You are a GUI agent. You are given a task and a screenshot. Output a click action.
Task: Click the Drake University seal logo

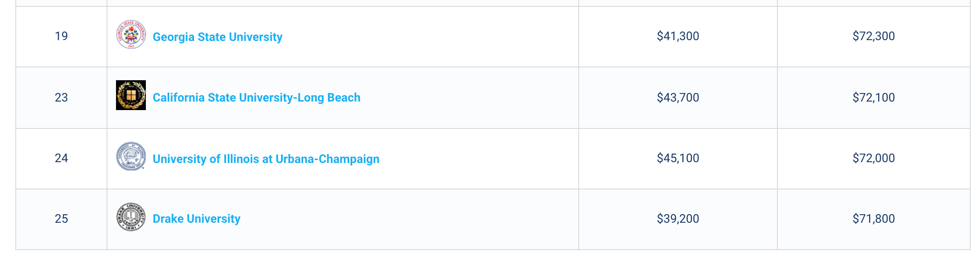(x=131, y=217)
